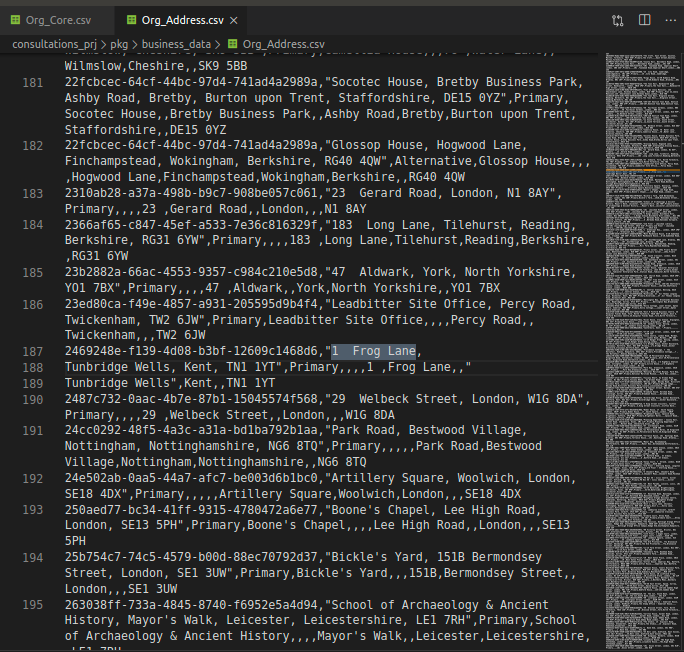Click line number 195 in gutter
The height and width of the screenshot is (652, 684).
tap(33, 604)
